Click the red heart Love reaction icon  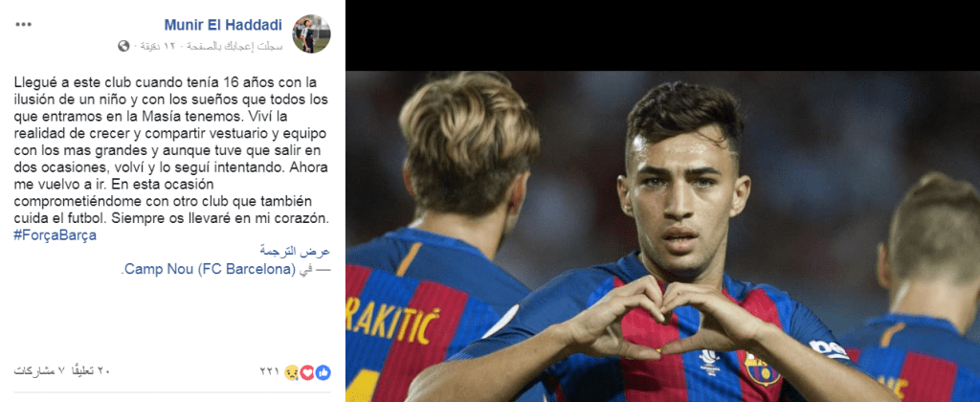point(307,372)
